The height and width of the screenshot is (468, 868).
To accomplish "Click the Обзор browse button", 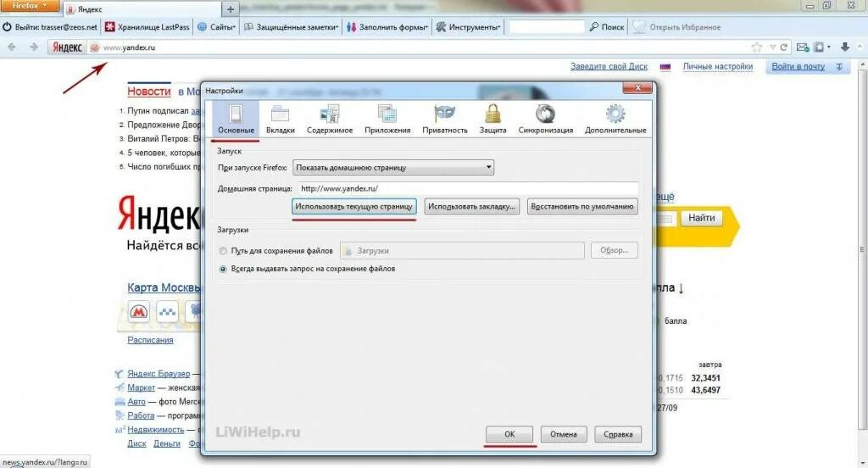I will (x=614, y=250).
